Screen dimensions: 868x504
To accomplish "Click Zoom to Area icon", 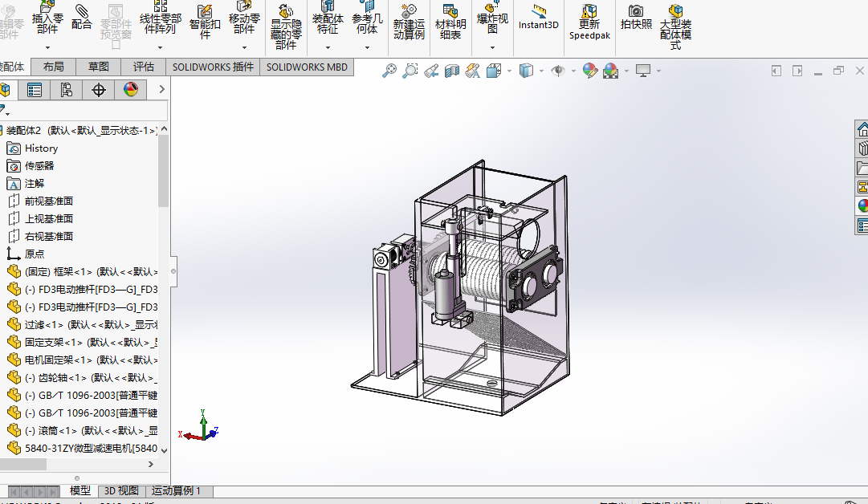I will pyautogui.click(x=410, y=71).
